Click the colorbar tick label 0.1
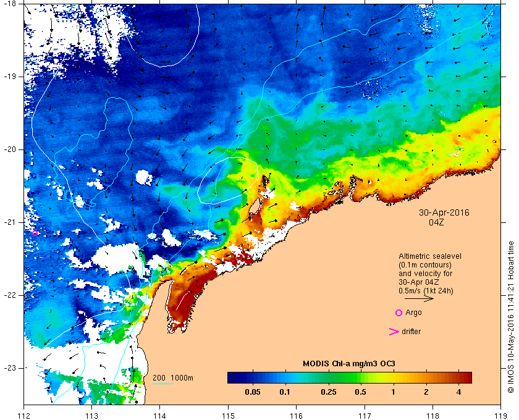 click(285, 392)
